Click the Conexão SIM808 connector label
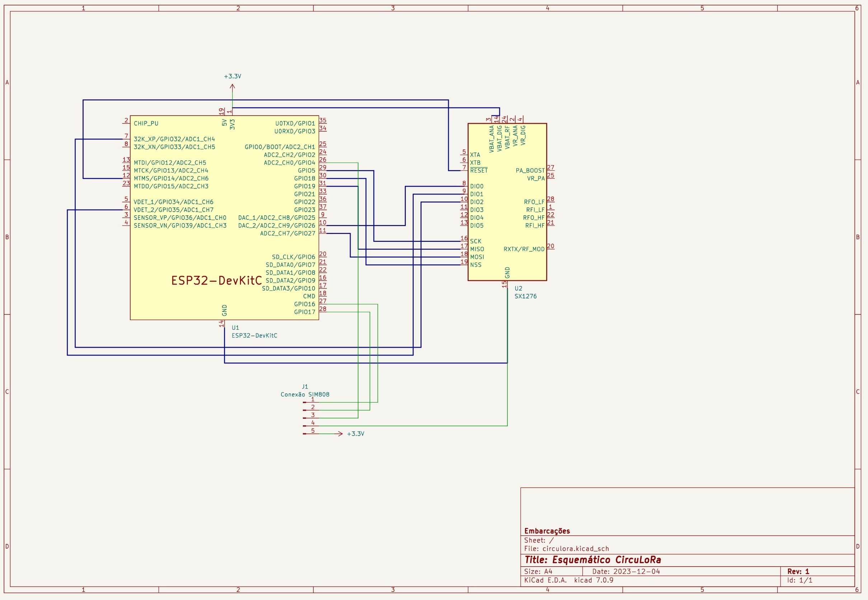The height and width of the screenshot is (600, 868). (305, 394)
